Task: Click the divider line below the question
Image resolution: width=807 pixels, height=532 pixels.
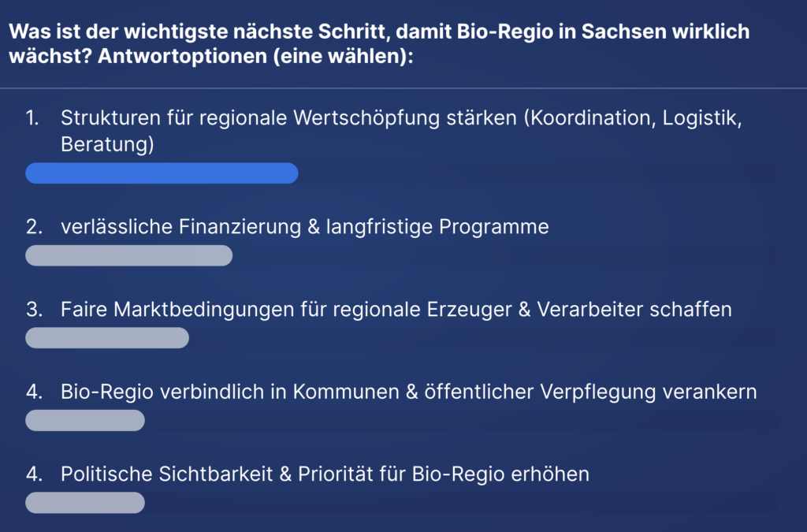Action: click(x=403, y=88)
